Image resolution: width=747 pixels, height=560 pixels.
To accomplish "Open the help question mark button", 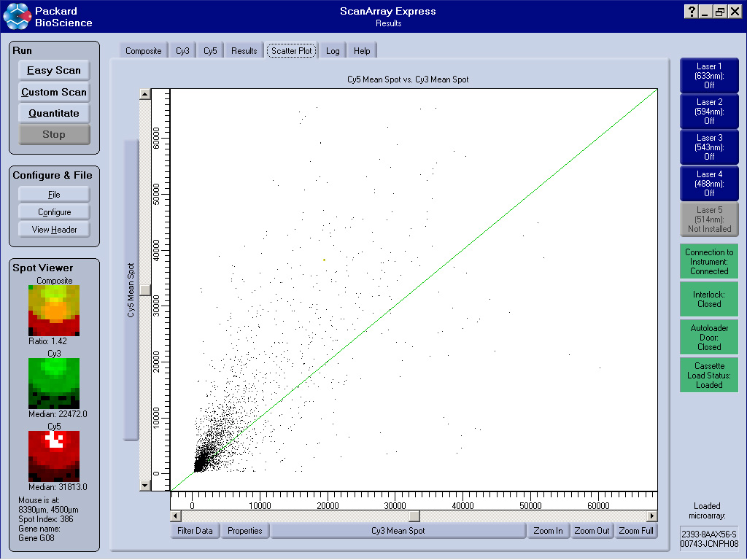I will click(691, 12).
